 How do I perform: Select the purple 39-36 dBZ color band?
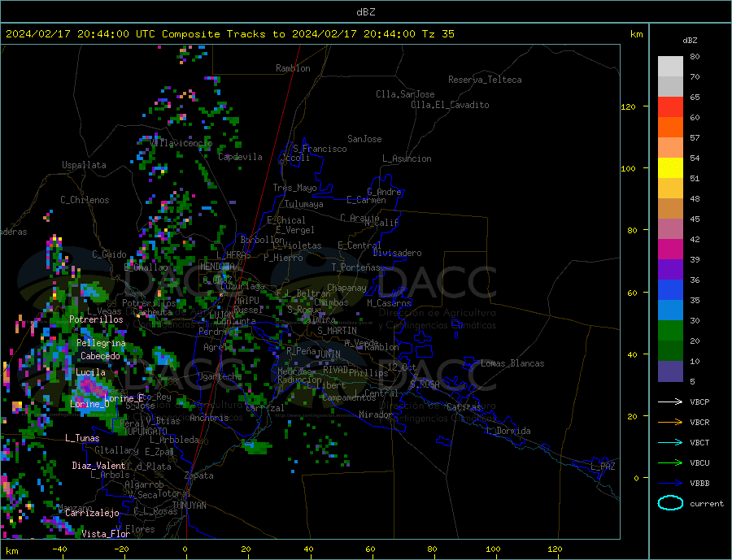[670, 270]
